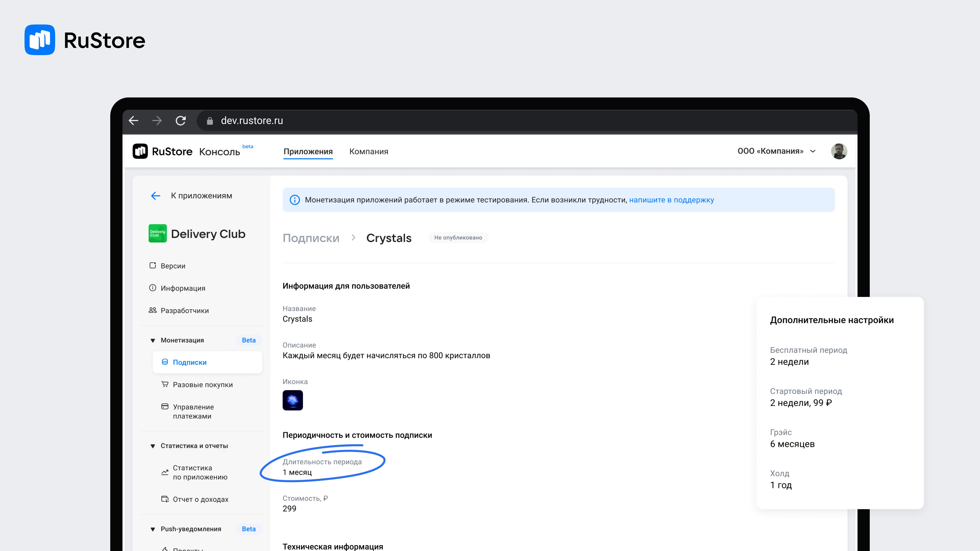Click the Подписки sidebar menu icon
Viewport: 980px width, 551px height.
[x=164, y=363]
